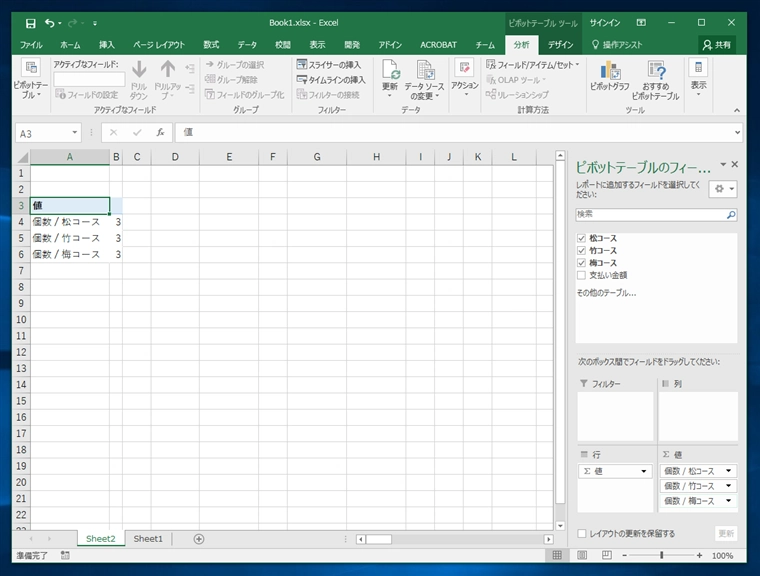Insert a slicer
Image resolution: width=760 pixels, height=576 pixels.
click(x=329, y=64)
